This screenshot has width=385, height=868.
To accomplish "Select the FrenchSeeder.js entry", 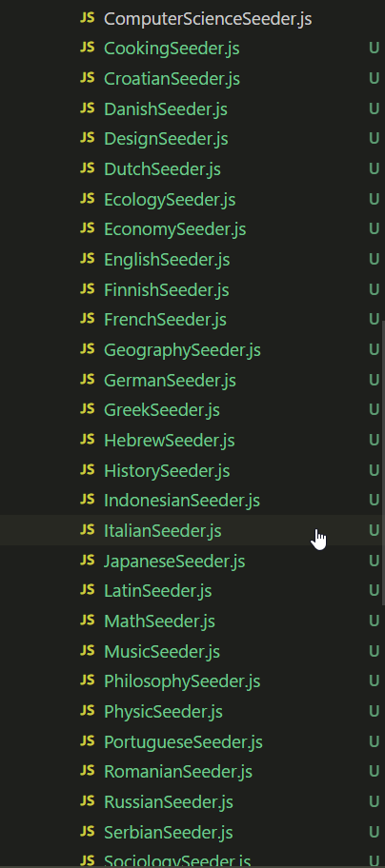I will tap(192, 320).
